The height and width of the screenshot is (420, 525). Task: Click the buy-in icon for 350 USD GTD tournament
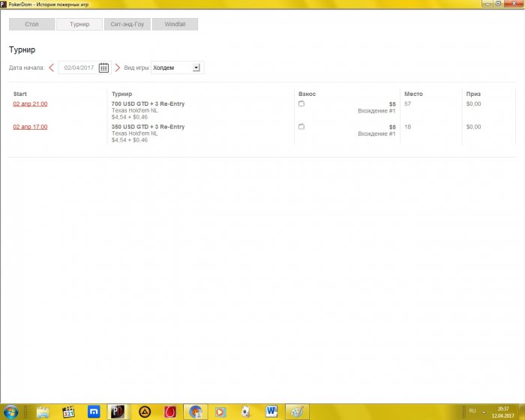(x=301, y=127)
